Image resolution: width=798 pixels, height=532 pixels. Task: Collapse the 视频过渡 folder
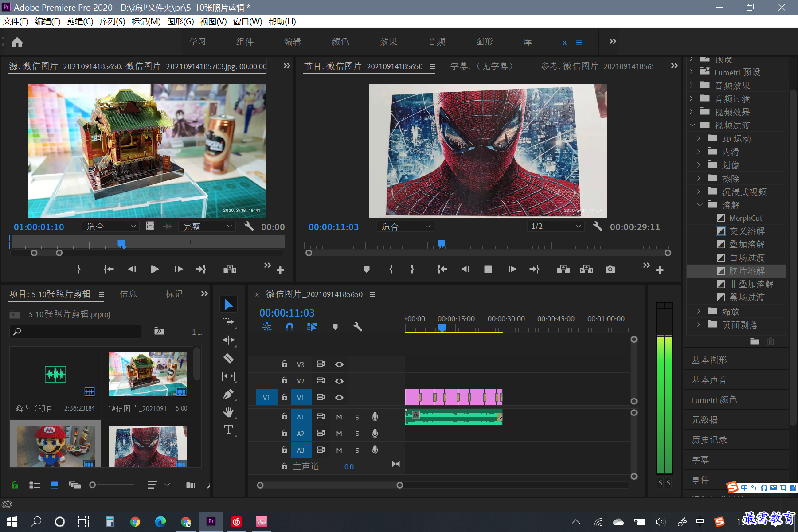692,125
